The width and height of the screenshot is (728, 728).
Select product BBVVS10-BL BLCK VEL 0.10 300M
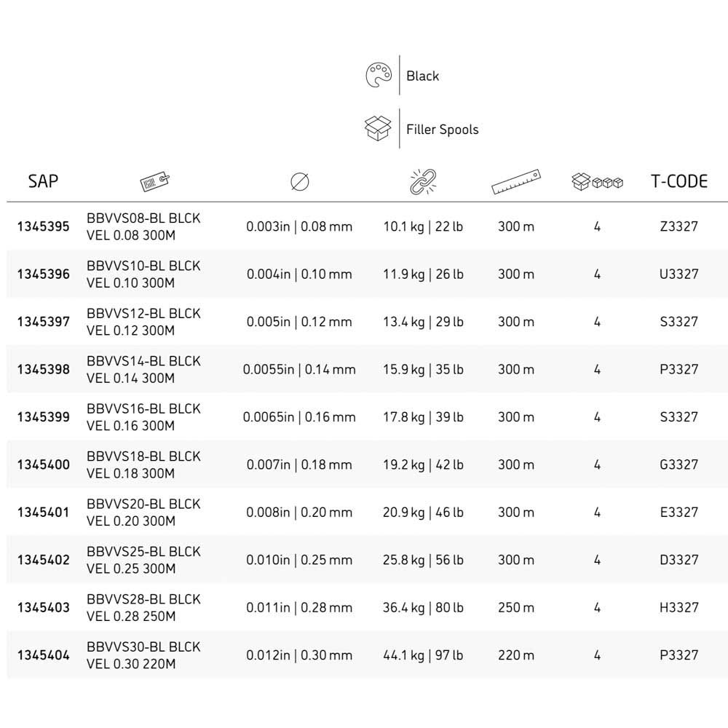143,274
